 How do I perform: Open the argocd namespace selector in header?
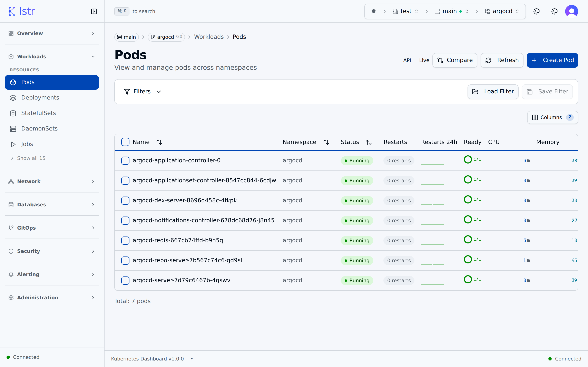pyautogui.click(x=502, y=11)
